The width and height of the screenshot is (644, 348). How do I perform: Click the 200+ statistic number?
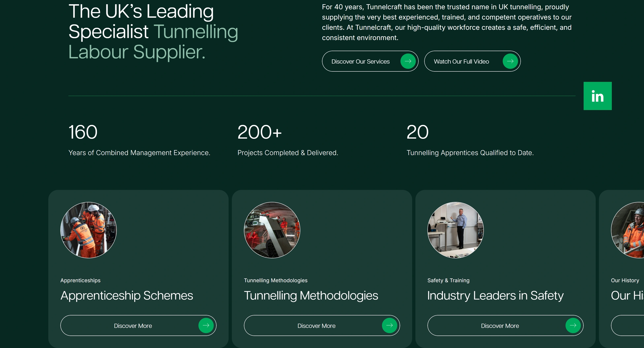pos(259,132)
